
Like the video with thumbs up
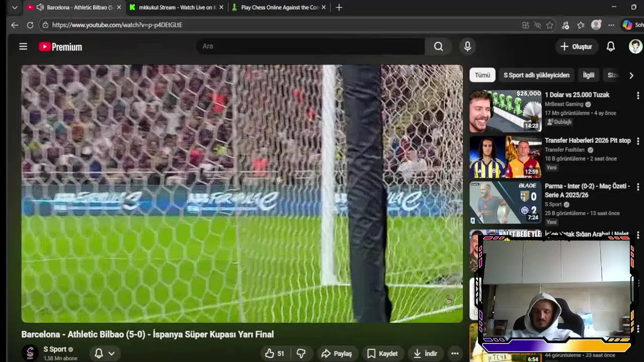point(275,353)
